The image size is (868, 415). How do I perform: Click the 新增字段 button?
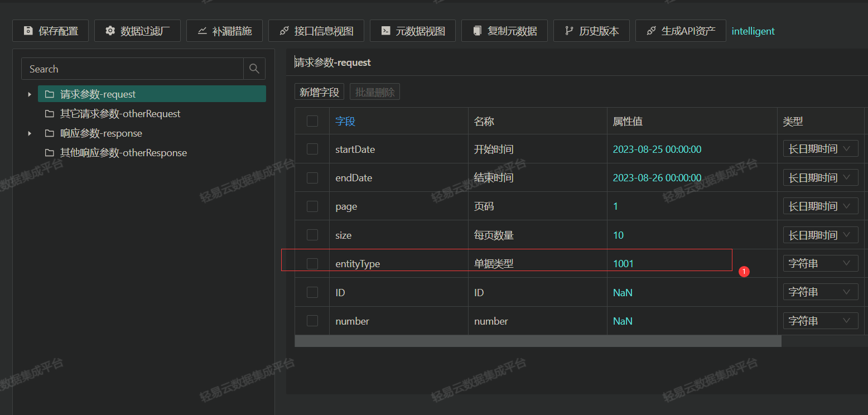tap(320, 92)
